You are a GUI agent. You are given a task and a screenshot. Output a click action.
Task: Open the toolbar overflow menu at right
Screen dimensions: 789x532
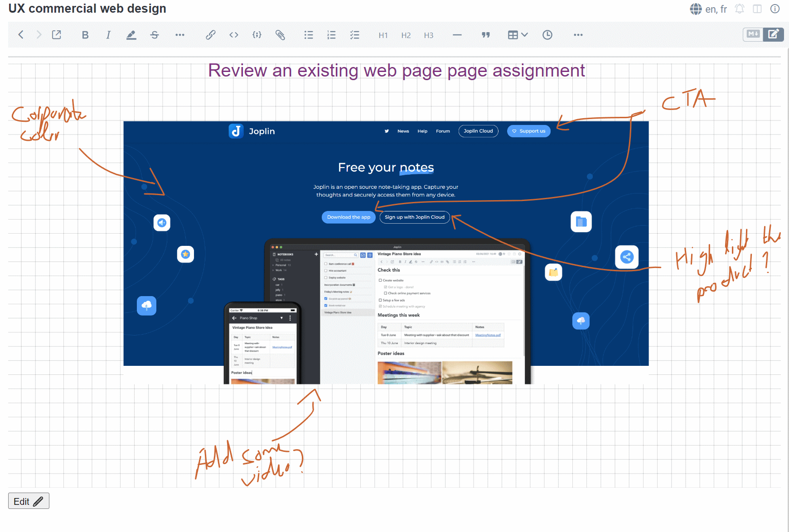pyautogui.click(x=578, y=35)
